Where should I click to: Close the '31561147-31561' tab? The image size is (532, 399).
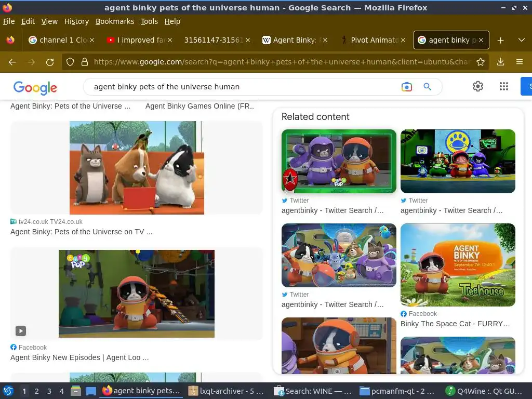tap(248, 40)
